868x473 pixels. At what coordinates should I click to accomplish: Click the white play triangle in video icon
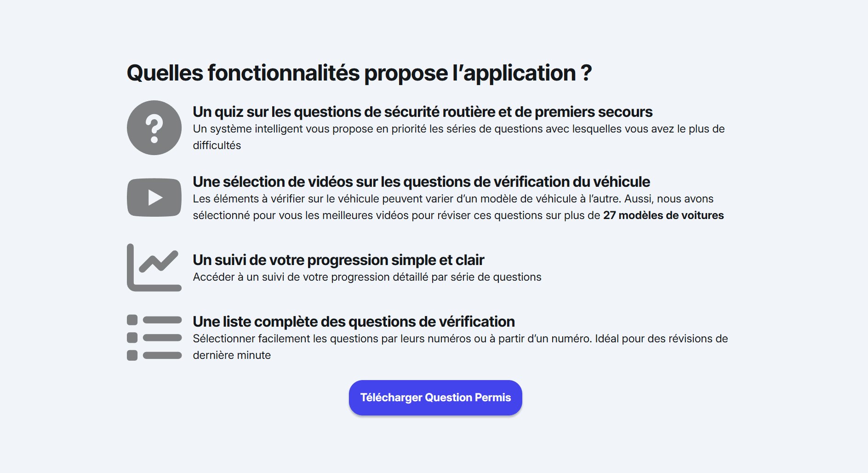click(155, 197)
